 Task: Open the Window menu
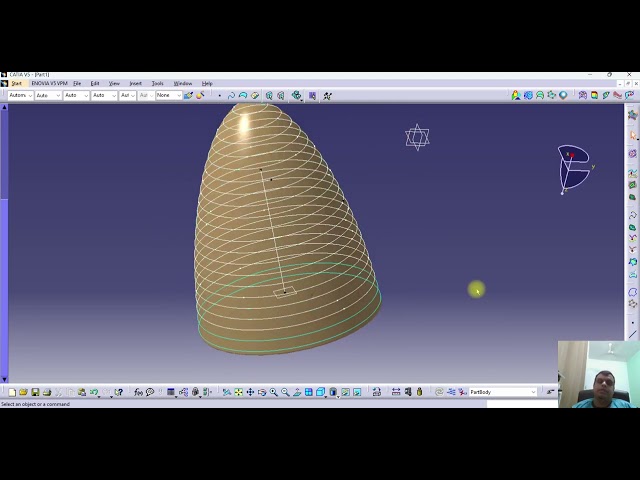tap(182, 83)
